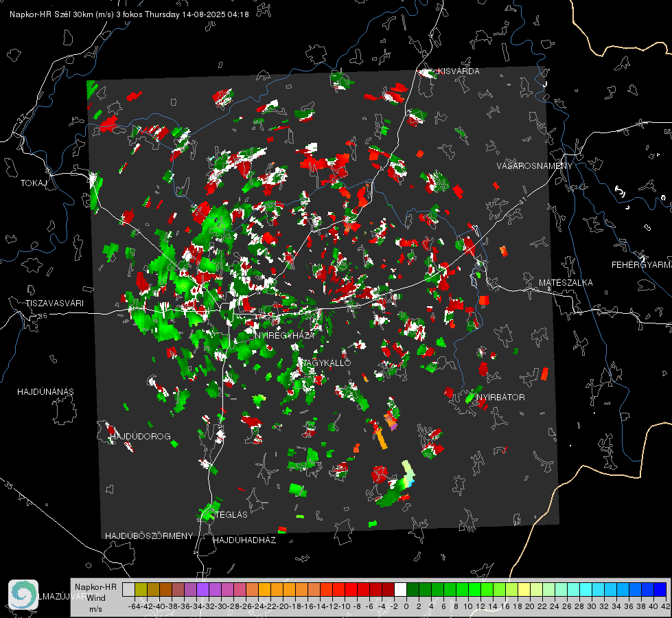Click the road number 35 label
The image size is (672, 618).
8,485
